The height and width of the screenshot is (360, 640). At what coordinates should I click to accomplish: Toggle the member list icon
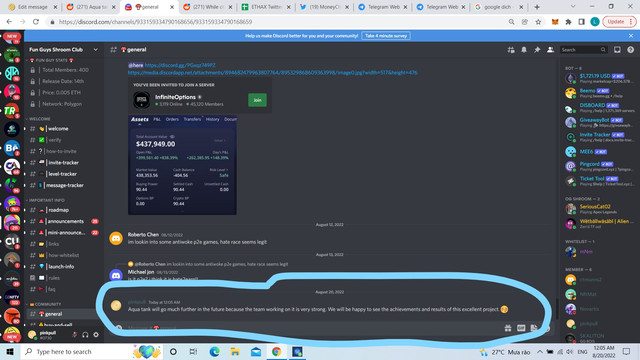(550, 50)
